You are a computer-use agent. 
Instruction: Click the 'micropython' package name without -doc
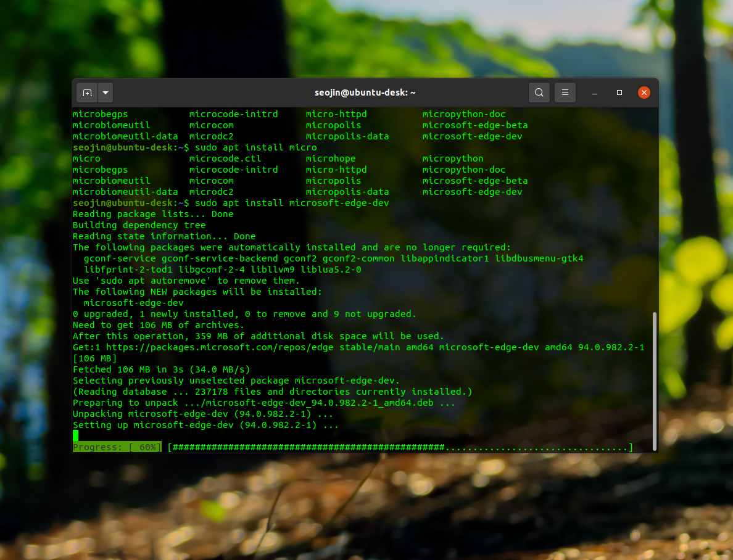(452, 159)
